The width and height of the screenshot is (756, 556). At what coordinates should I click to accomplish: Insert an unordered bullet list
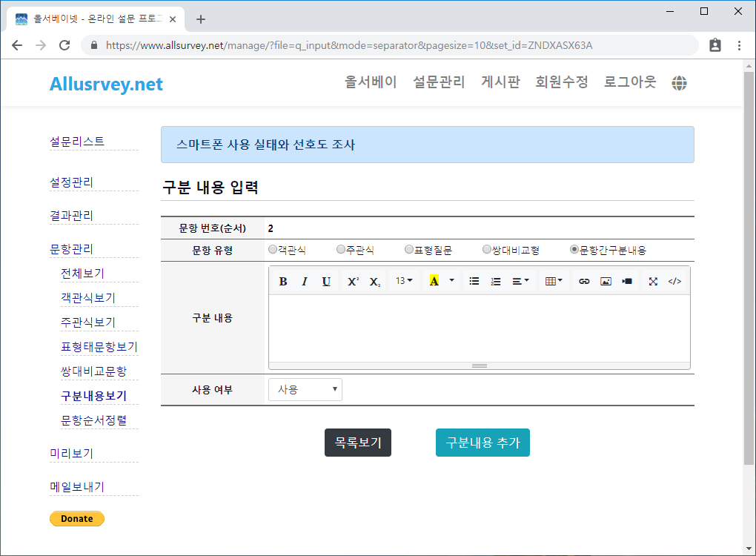point(474,282)
